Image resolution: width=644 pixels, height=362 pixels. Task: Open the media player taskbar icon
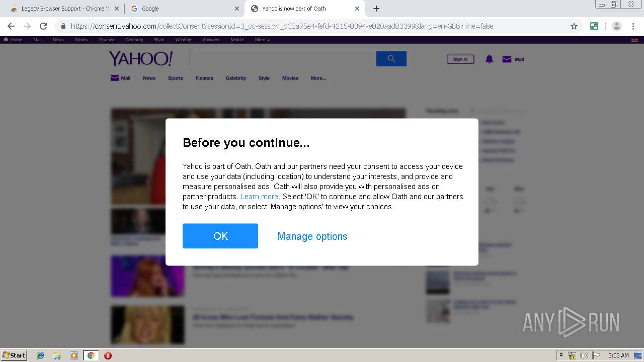click(74, 355)
